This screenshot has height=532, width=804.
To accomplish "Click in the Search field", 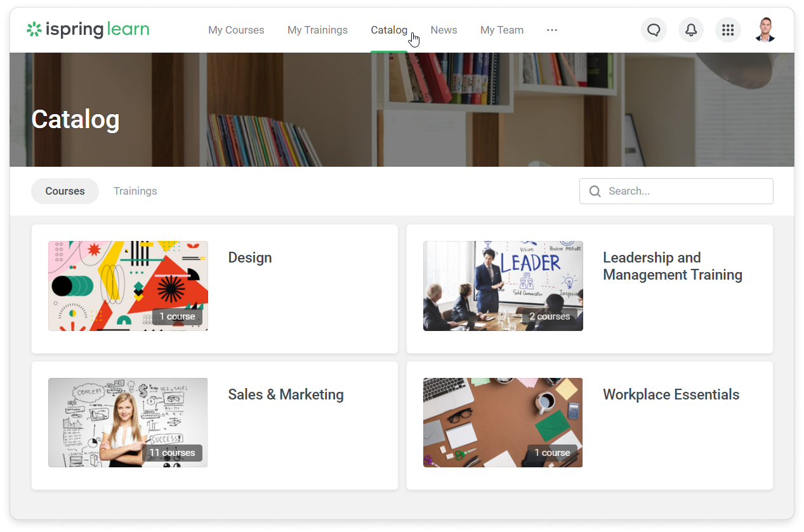I will click(685, 191).
